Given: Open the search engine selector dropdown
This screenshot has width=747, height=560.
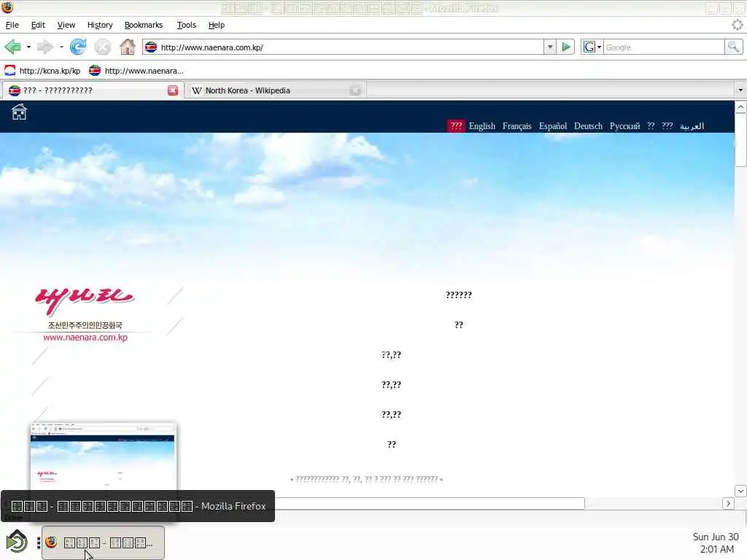Looking at the screenshot, I should pos(599,47).
